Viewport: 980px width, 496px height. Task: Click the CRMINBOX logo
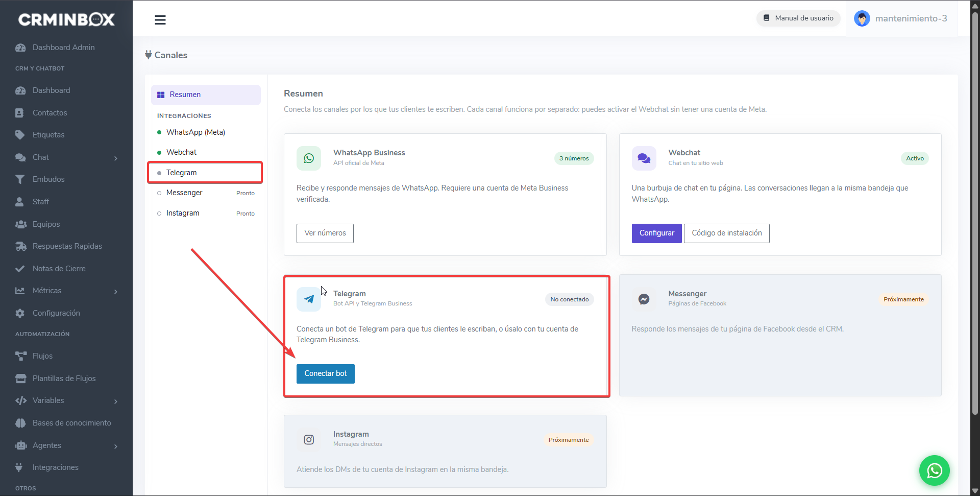(66, 19)
